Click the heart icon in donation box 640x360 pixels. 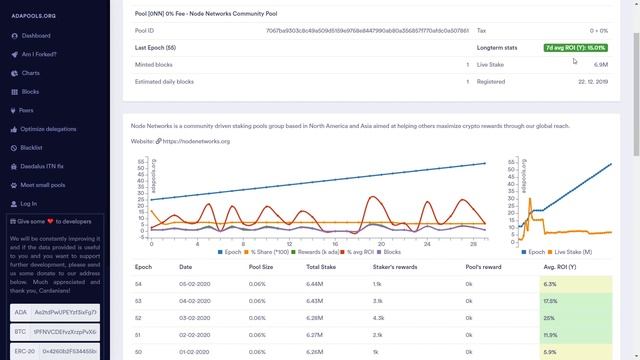coord(50,222)
